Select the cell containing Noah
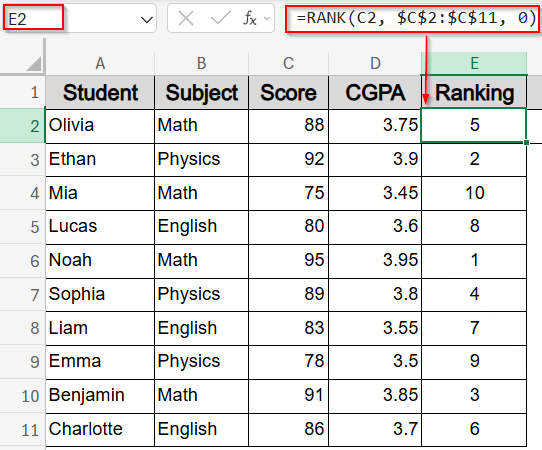 [x=100, y=261]
